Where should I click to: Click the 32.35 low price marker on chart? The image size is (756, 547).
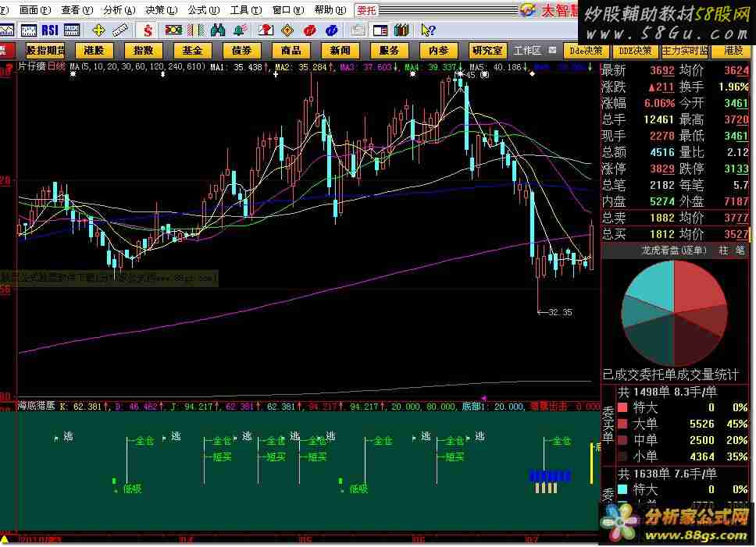click(559, 312)
